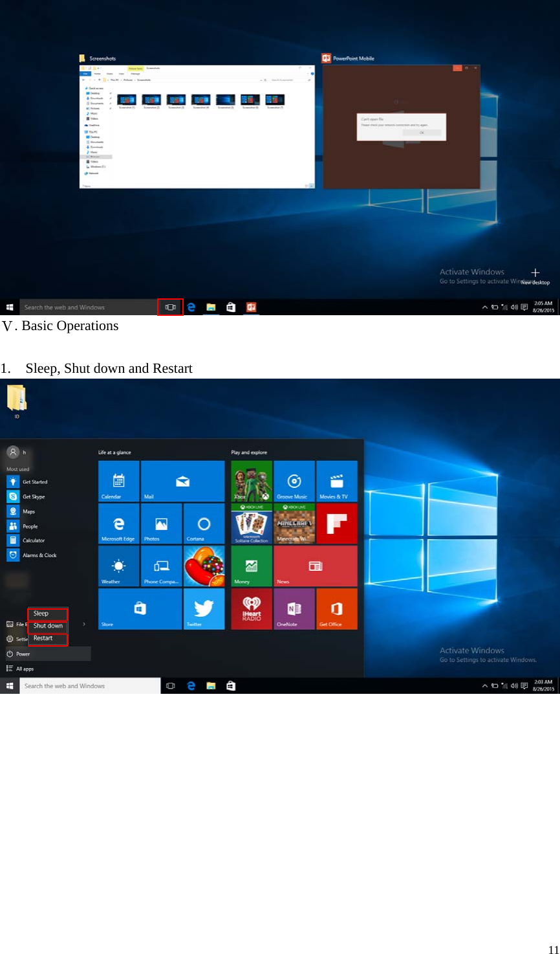
Task: Click OK in Can't open file dialog
Action: tap(422, 133)
